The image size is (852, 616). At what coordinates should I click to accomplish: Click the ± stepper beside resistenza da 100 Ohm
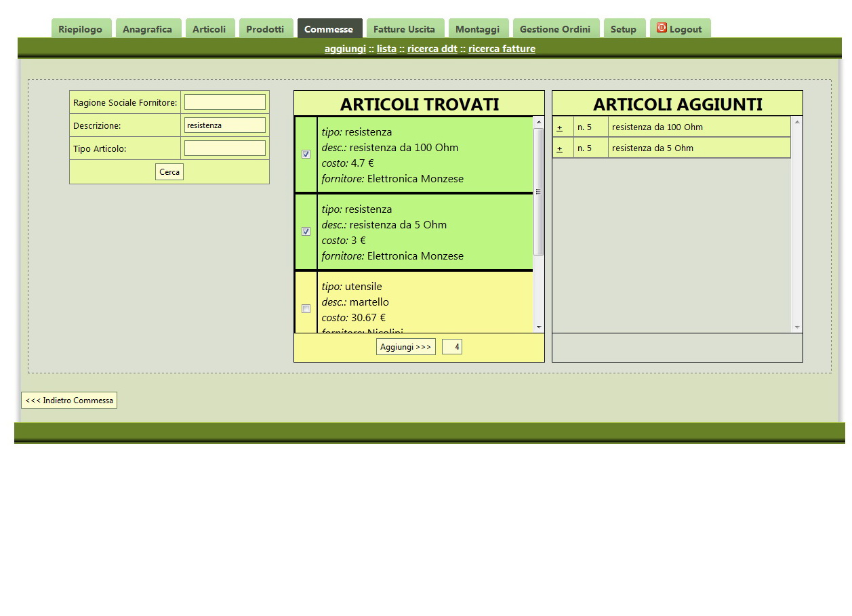click(561, 126)
